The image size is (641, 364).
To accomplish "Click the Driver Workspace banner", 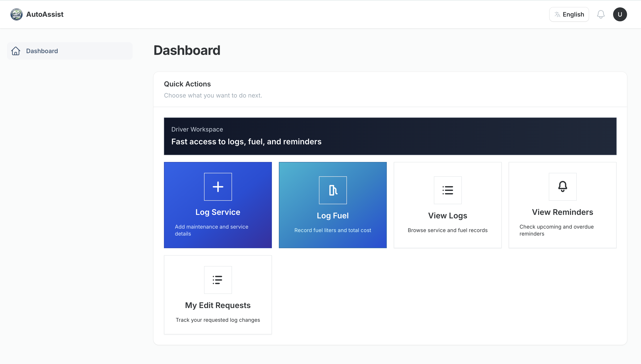I will [x=390, y=136].
